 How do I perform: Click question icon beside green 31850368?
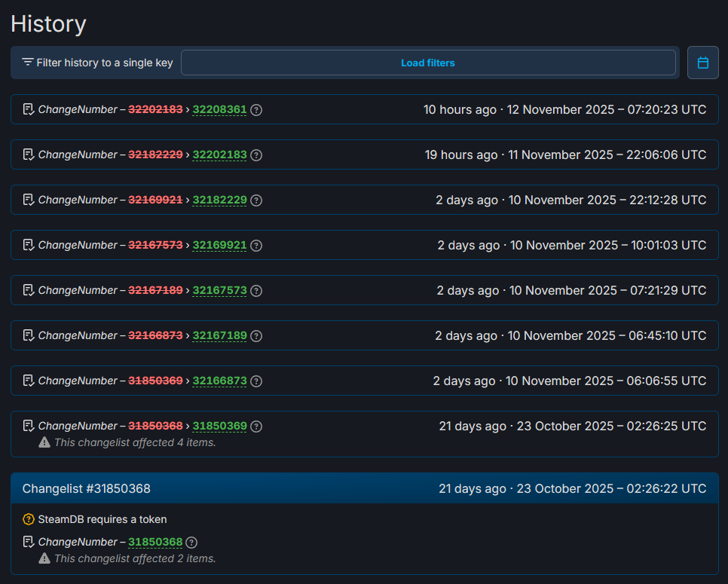coord(191,543)
